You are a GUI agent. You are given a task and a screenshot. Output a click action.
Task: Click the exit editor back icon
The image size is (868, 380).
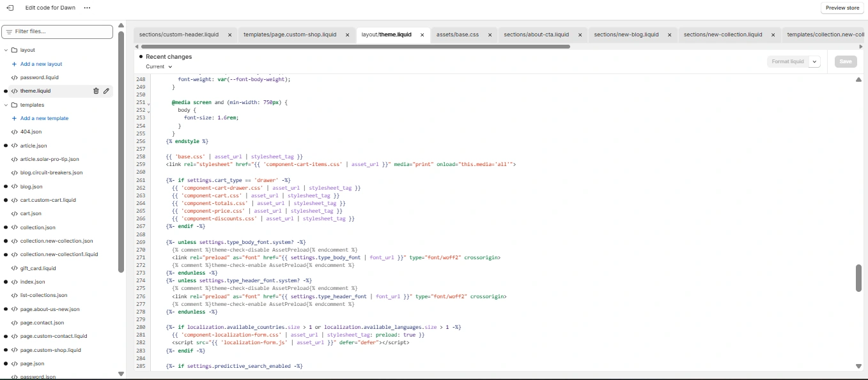click(10, 8)
